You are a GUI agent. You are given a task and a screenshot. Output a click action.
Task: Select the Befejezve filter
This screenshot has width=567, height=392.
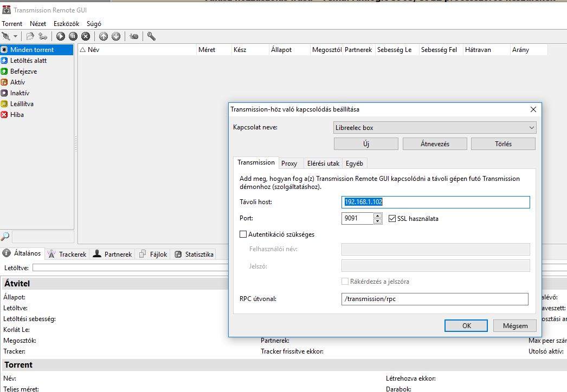(36, 71)
